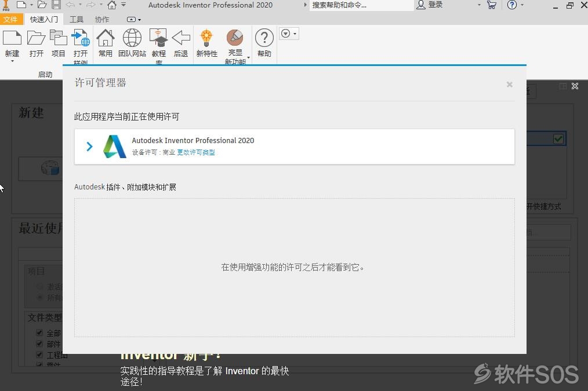Expand the search arrow left of search box
588x391 pixels.
pos(305,5)
